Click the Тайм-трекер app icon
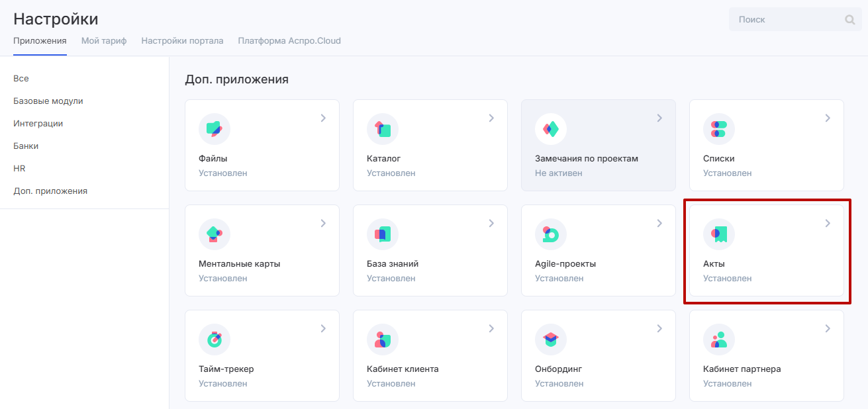Screen dimensions: 868x409 click(215, 340)
